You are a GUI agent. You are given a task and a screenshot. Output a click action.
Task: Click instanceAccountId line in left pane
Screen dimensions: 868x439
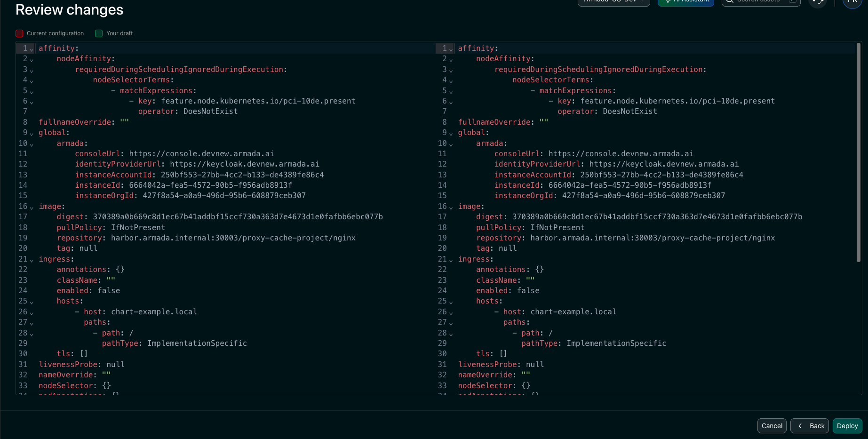click(x=199, y=175)
